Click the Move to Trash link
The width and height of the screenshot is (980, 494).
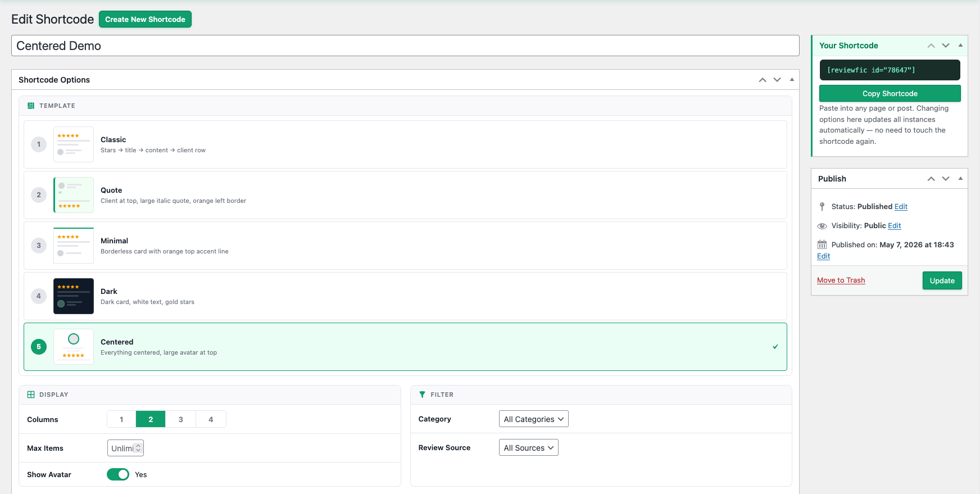[x=841, y=280]
